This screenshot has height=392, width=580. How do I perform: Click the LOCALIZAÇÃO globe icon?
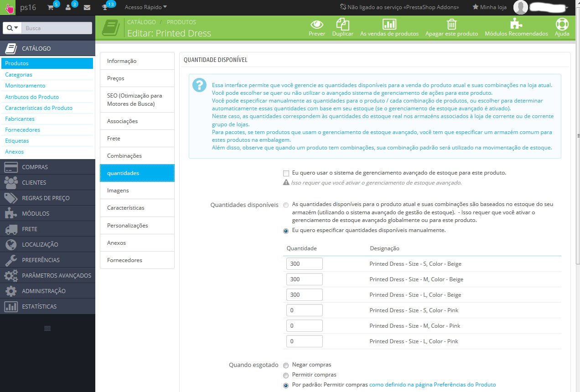(x=11, y=245)
